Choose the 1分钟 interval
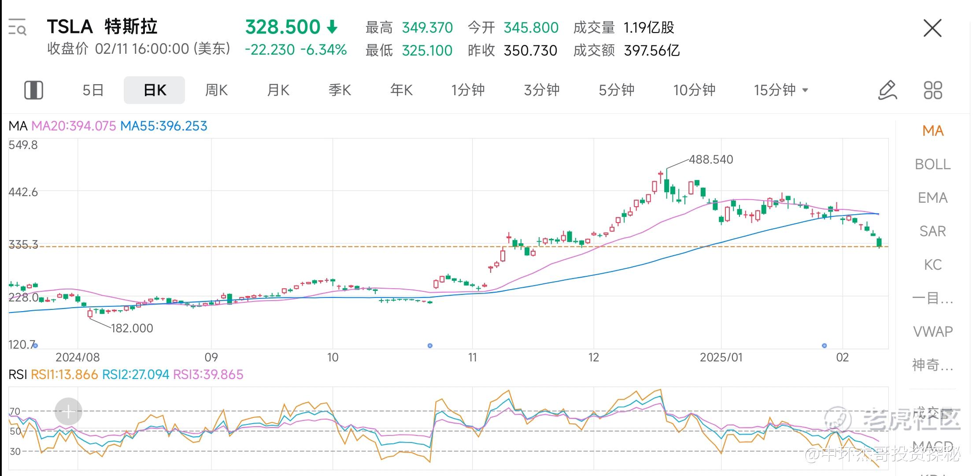 [468, 90]
